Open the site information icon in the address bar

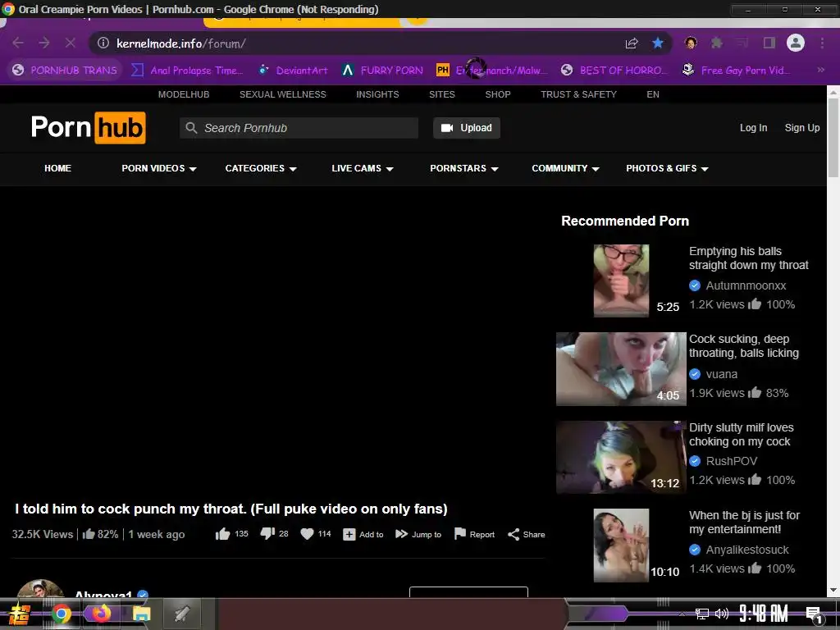pos(103,43)
